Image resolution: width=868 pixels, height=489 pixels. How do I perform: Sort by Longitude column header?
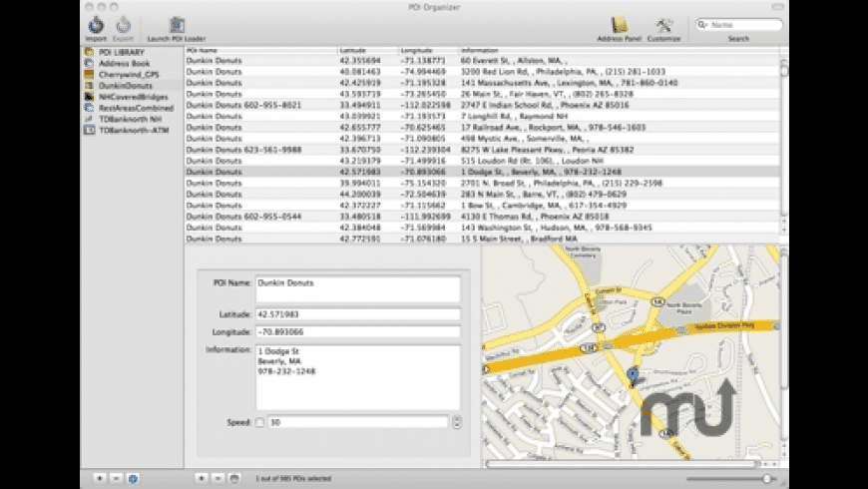(x=429, y=50)
